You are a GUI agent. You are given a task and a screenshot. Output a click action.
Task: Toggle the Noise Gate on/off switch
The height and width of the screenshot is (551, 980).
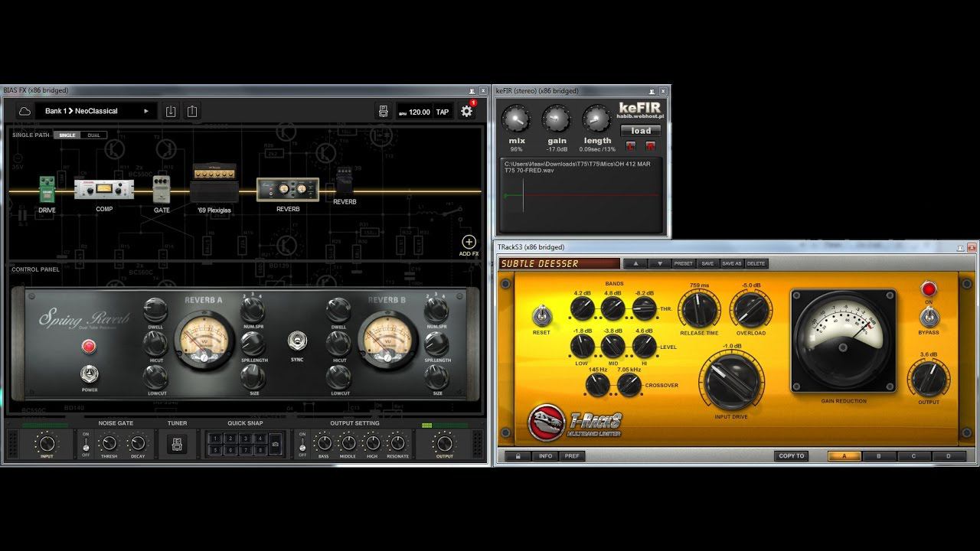pyautogui.click(x=86, y=444)
